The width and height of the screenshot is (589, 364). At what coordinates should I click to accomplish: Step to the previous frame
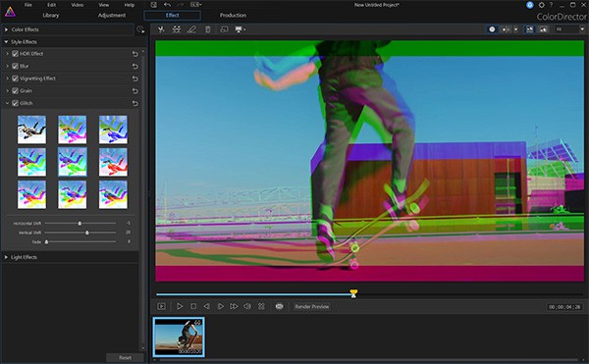pos(206,306)
